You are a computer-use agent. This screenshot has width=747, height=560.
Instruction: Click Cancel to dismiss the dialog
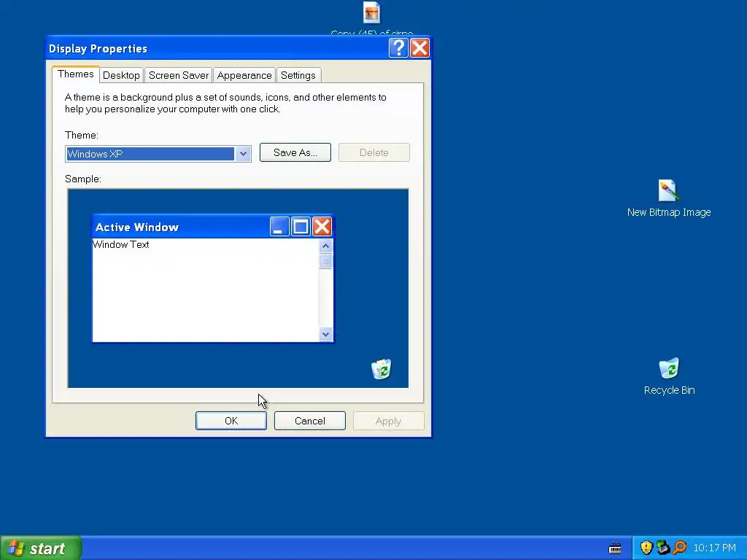pyautogui.click(x=309, y=421)
